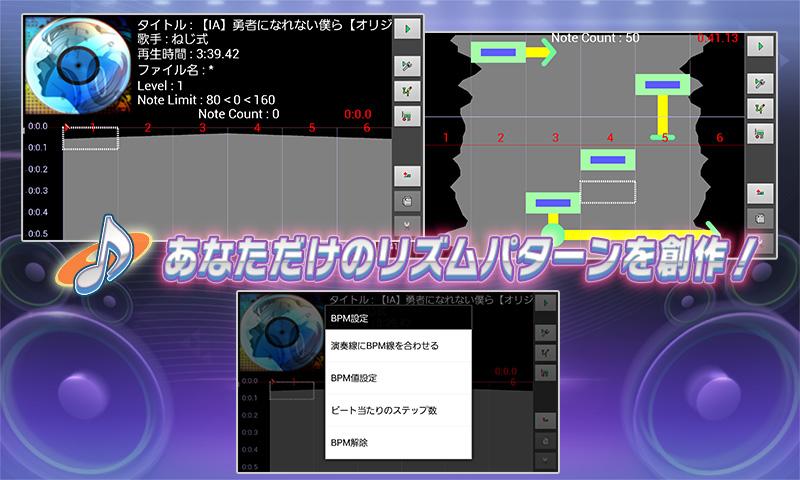
Task: Select the green branching-arrows icon, Note Count 50 editor
Action: [x=760, y=109]
